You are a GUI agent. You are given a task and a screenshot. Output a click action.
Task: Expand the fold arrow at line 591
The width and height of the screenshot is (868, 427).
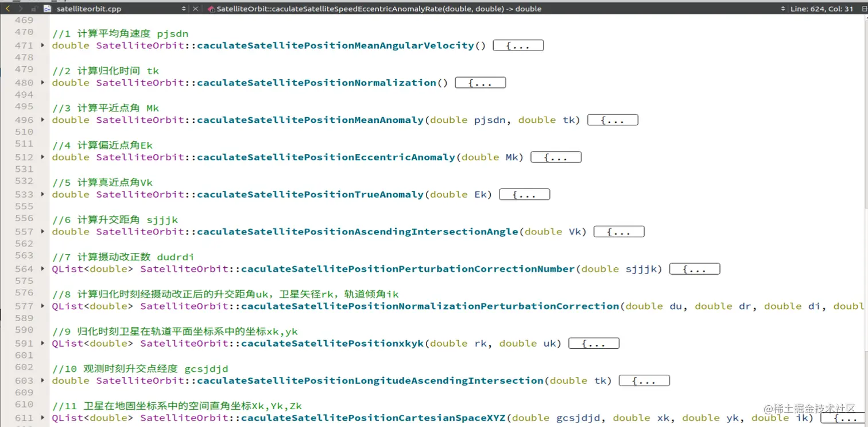click(x=42, y=343)
